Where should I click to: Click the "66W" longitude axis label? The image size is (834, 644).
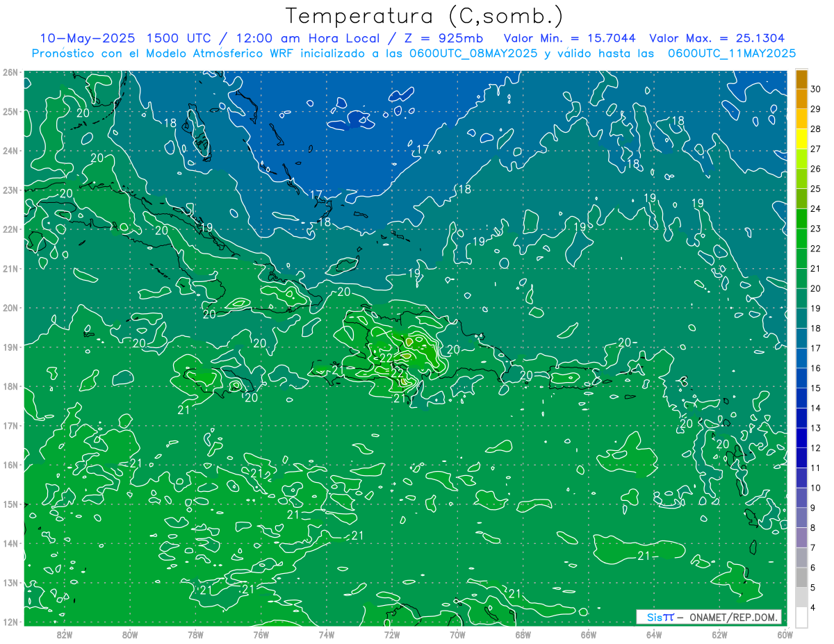pyautogui.click(x=588, y=634)
